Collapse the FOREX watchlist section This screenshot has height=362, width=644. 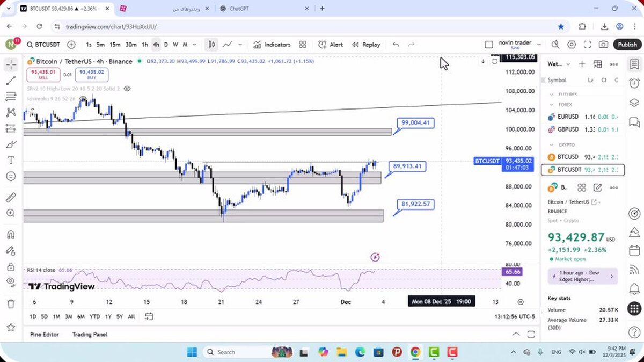551,105
